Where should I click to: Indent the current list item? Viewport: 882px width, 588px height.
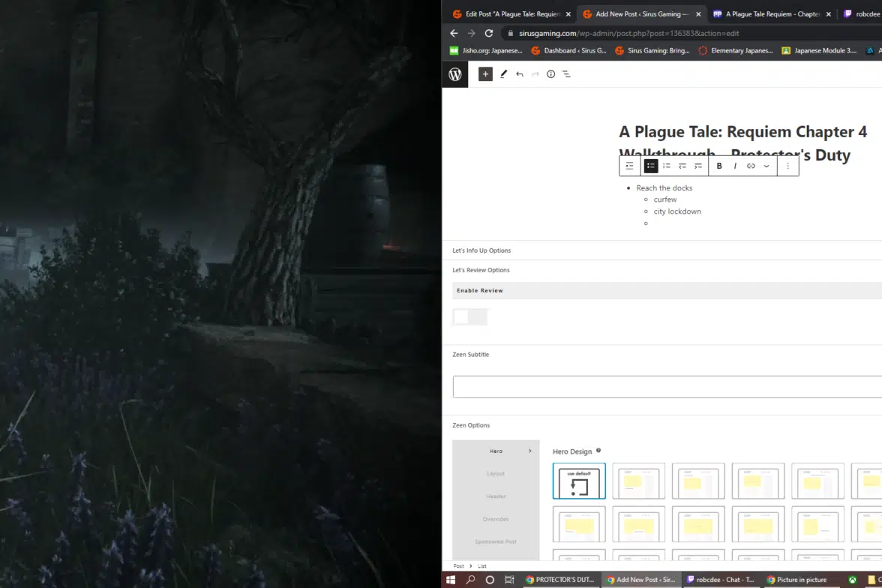pyautogui.click(x=698, y=166)
